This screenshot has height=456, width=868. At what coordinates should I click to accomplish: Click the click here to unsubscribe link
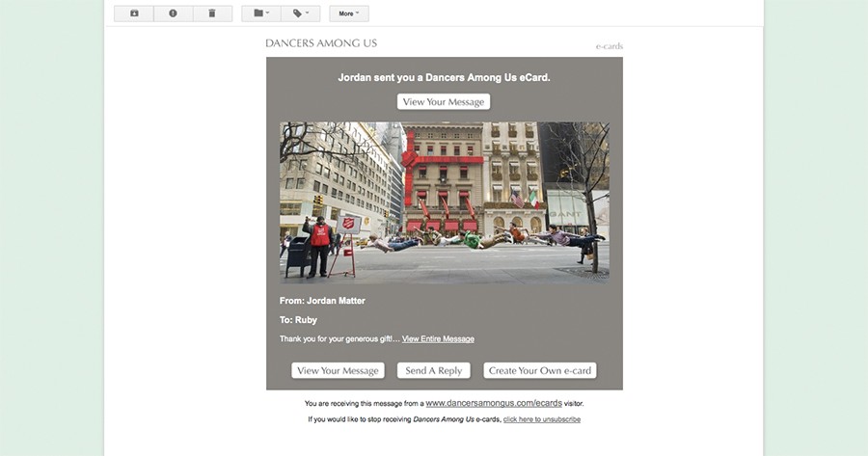(542, 419)
